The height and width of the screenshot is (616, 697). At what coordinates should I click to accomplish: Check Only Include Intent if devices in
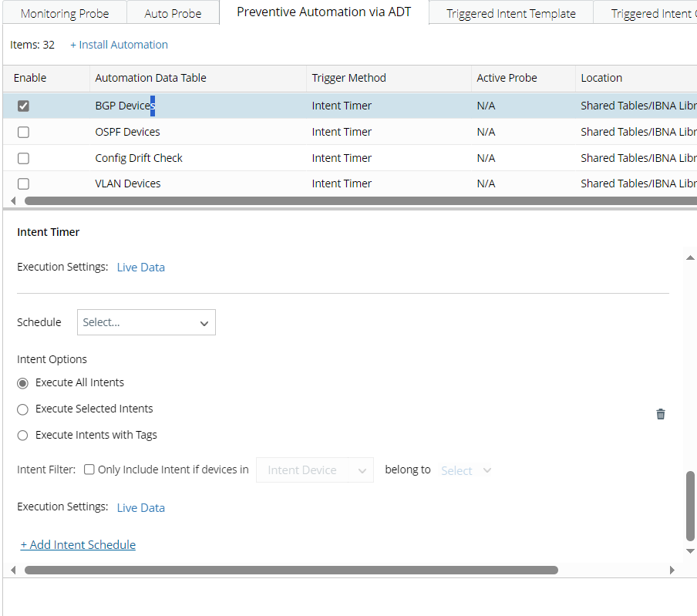(x=89, y=470)
